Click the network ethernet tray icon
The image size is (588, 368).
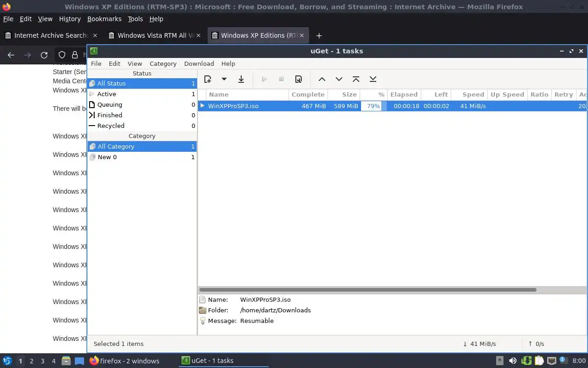[552, 361]
